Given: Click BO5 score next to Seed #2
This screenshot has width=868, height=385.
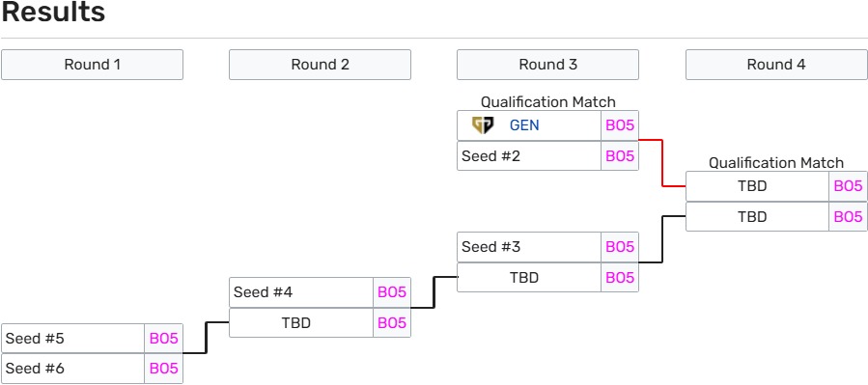Looking at the screenshot, I should coord(620,156).
